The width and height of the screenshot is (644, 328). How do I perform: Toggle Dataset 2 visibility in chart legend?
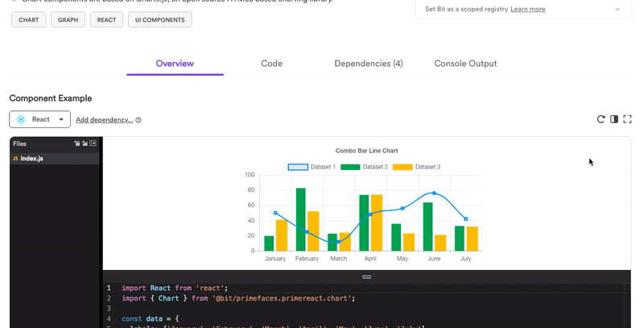point(350,167)
